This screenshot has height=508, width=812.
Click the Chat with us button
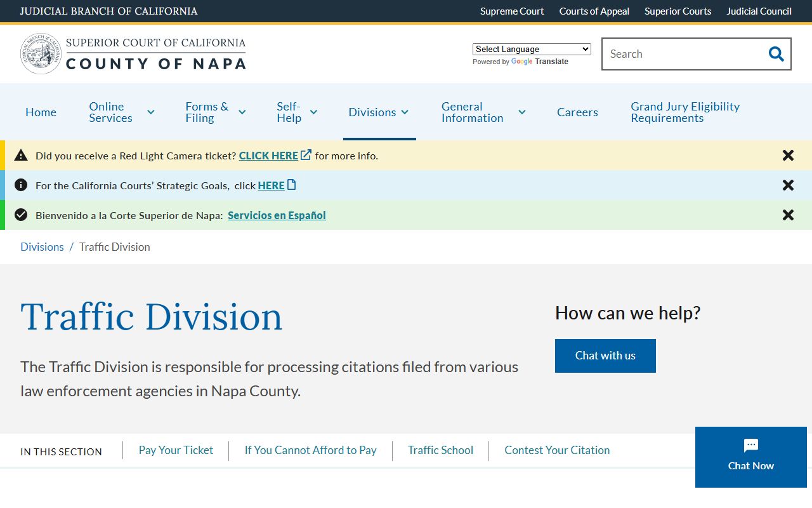[605, 356]
